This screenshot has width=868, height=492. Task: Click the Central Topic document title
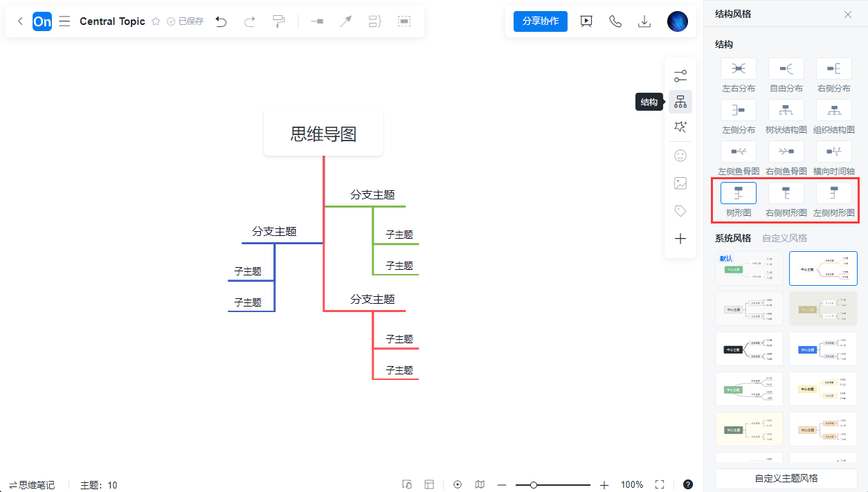point(112,21)
